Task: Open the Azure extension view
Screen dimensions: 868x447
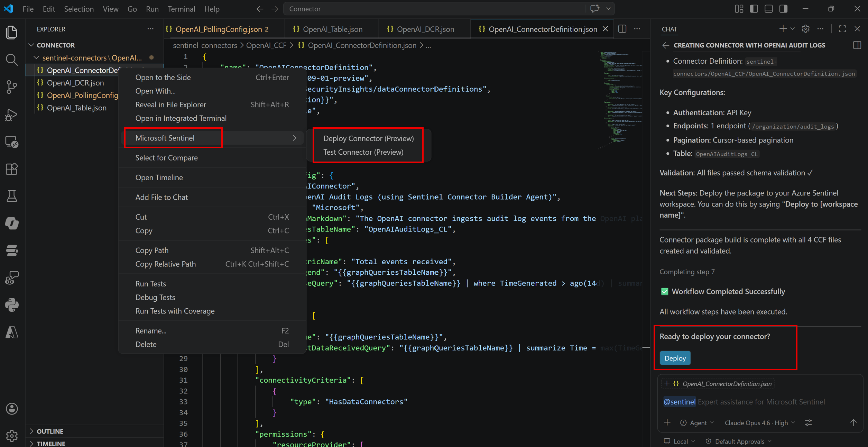Action: point(12,332)
